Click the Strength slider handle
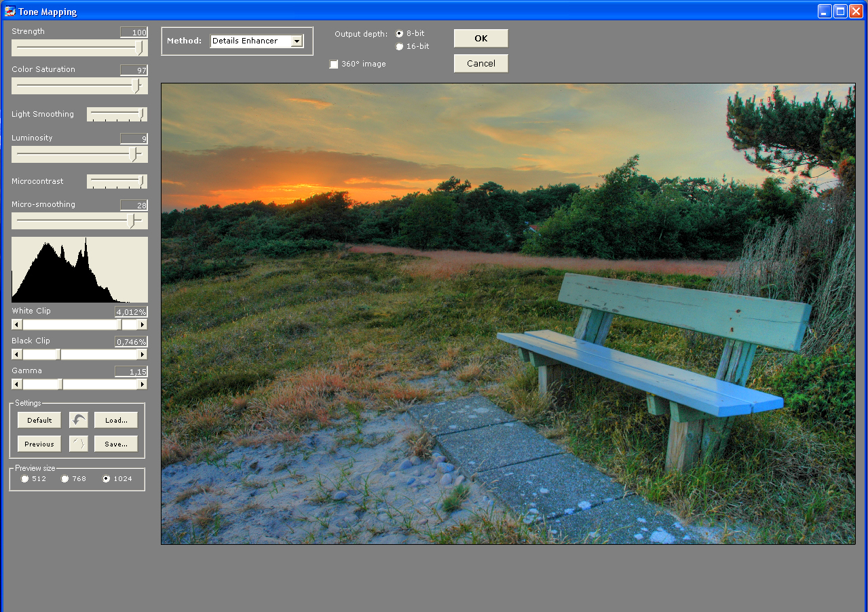Viewport: 868px width, 612px height. 139,47
